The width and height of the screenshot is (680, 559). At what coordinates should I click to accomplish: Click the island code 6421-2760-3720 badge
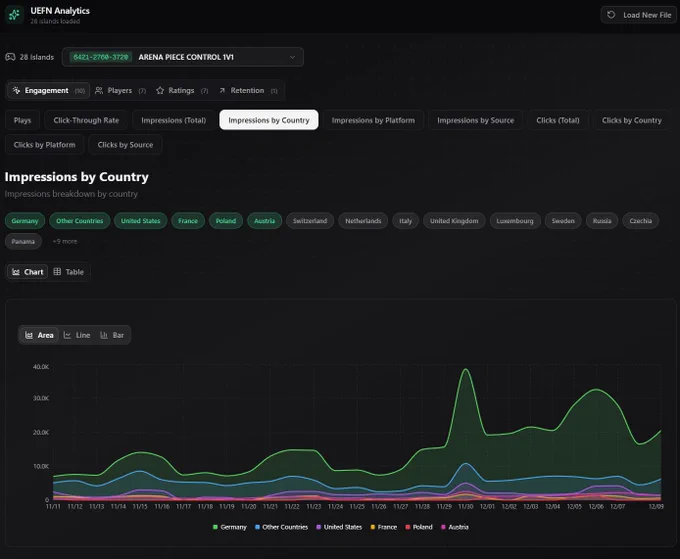coord(101,57)
